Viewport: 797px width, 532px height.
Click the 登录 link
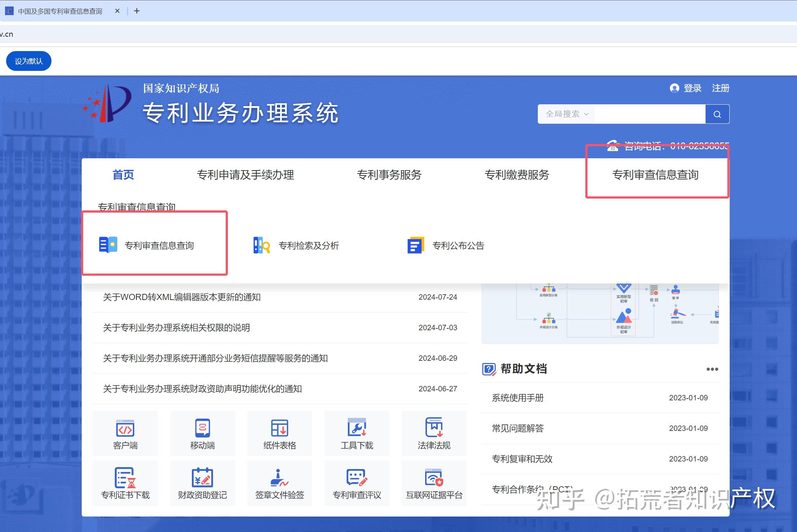pyautogui.click(x=693, y=88)
